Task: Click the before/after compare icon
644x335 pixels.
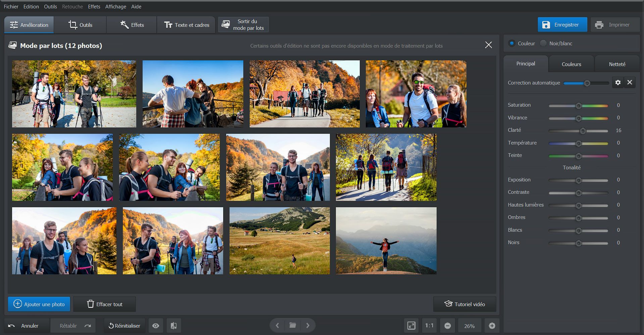Action: pyautogui.click(x=174, y=326)
